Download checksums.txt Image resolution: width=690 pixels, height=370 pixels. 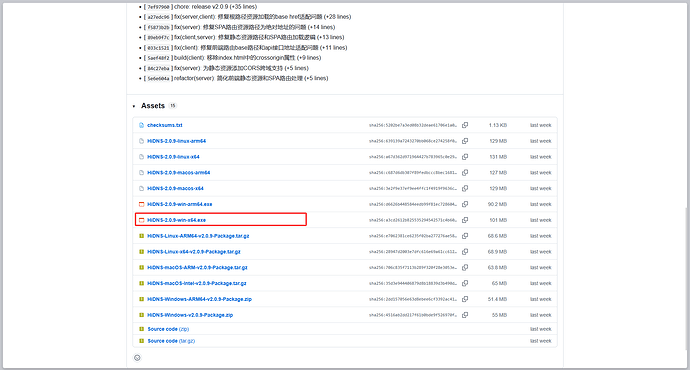(165, 125)
